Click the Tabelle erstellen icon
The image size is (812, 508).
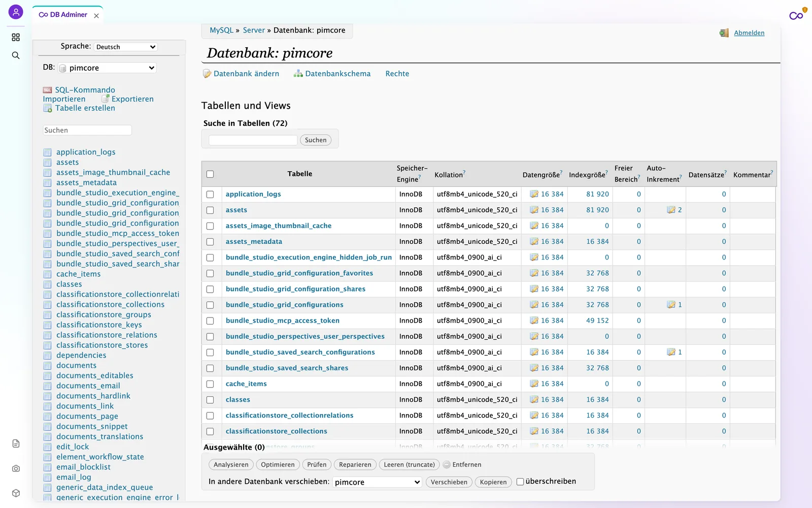click(48, 108)
